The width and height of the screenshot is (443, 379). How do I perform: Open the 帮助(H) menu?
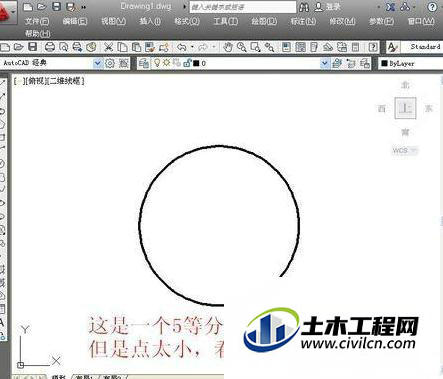pos(38,34)
